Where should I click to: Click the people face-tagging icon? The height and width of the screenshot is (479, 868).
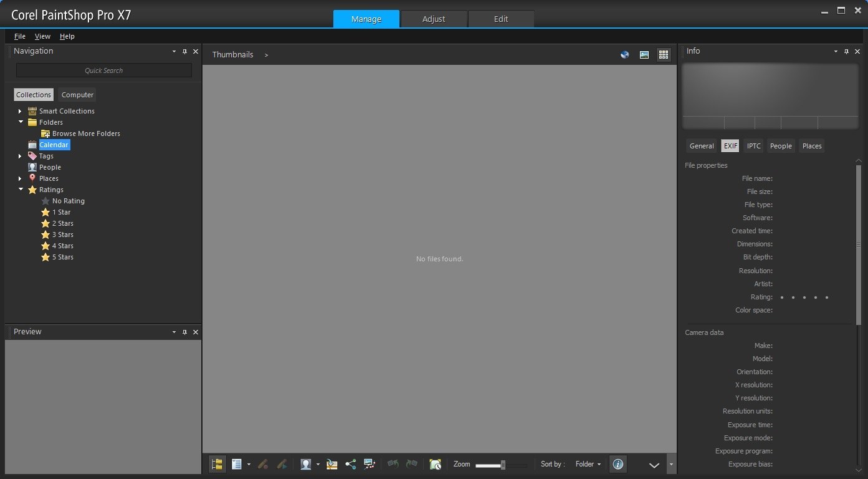305,464
